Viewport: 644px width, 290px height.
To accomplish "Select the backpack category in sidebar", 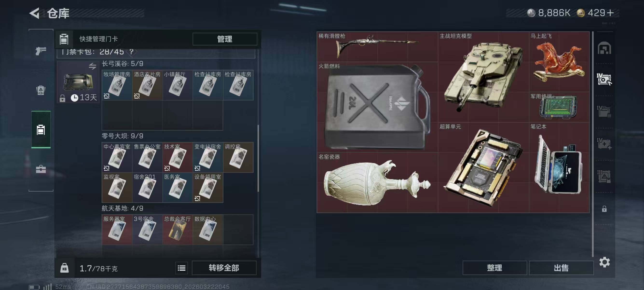I will [41, 90].
